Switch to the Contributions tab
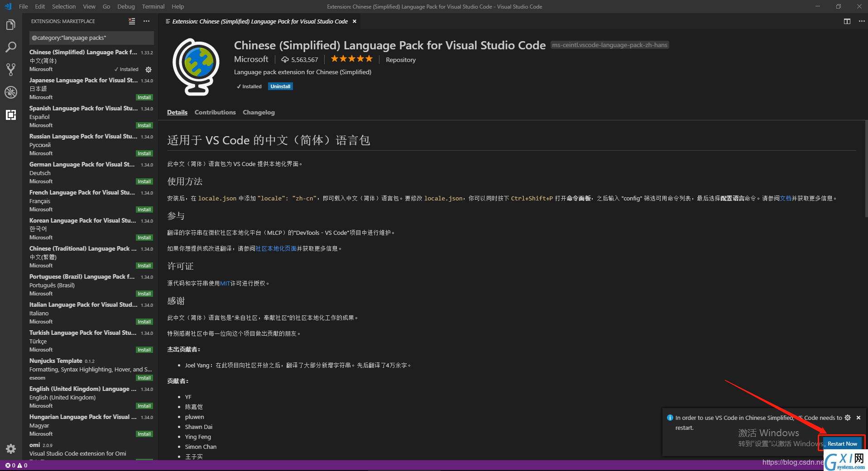Viewport: 868px width, 471px height. click(x=215, y=112)
